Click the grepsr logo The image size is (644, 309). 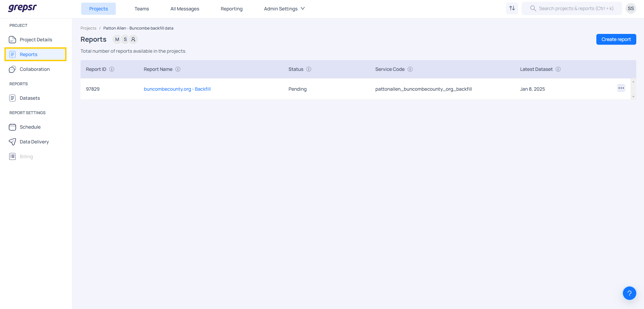coord(22,8)
